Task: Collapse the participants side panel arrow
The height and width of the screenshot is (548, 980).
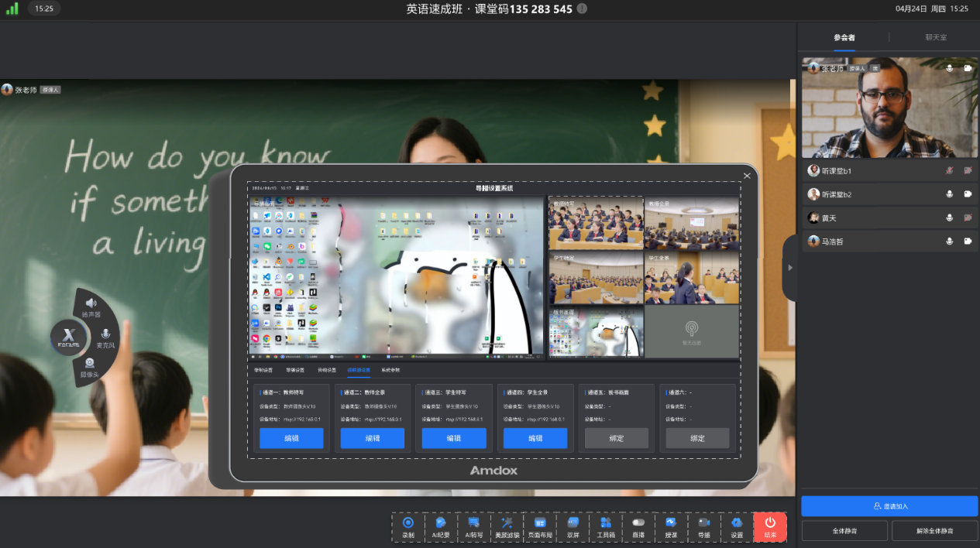Action: coord(789,268)
